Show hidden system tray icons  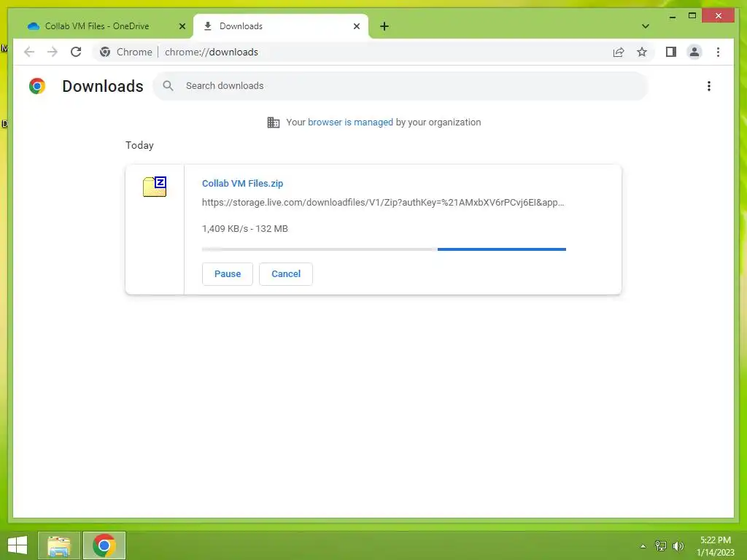pos(643,546)
